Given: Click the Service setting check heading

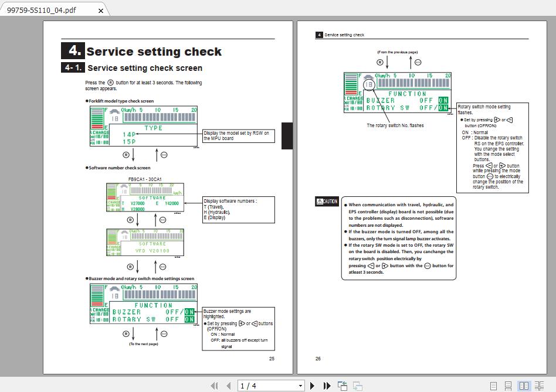Looking at the screenshot, I should (x=154, y=51).
